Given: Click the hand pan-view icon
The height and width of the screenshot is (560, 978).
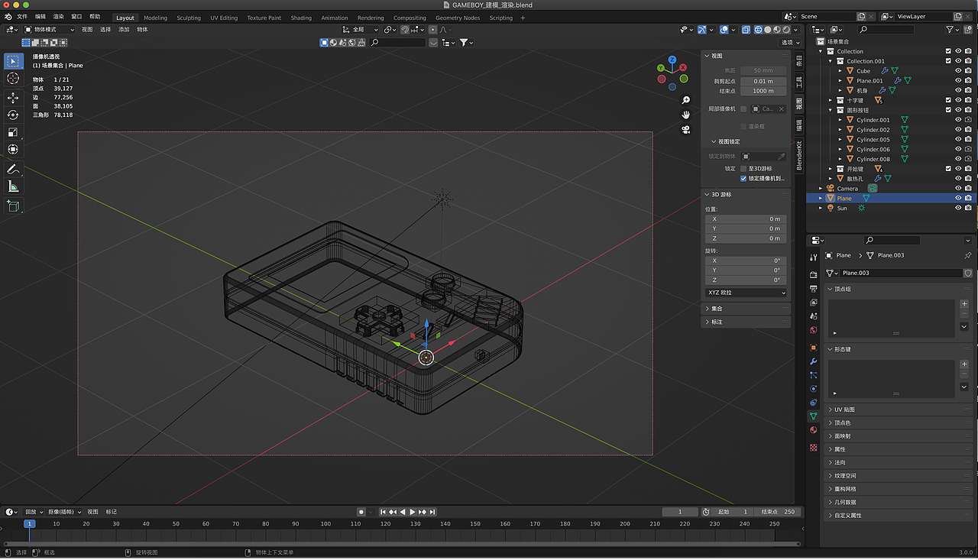Looking at the screenshot, I should point(686,115).
